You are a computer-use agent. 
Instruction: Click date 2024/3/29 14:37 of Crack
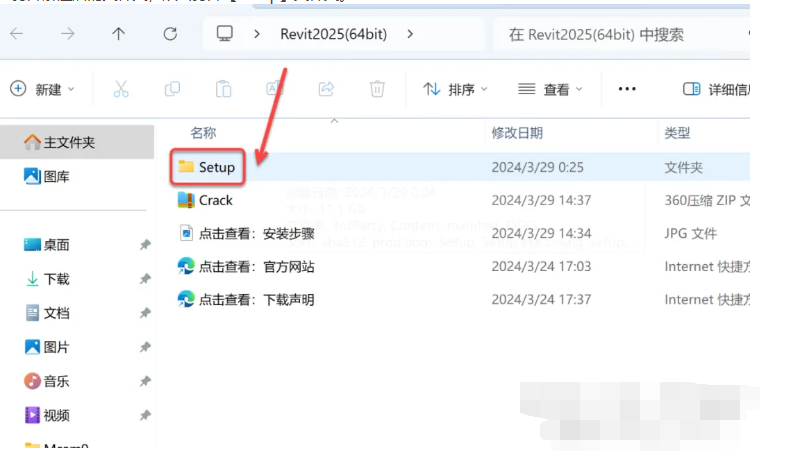[x=541, y=200]
